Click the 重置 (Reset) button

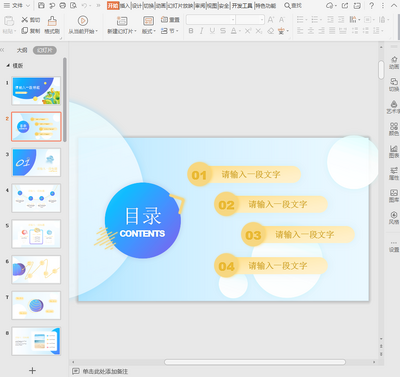pos(170,20)
